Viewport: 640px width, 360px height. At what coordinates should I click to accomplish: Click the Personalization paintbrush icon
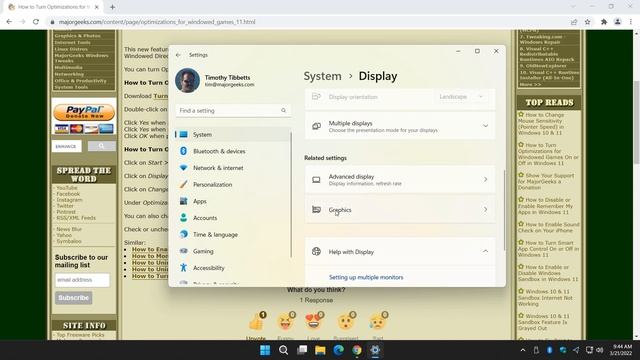point(183,184)
